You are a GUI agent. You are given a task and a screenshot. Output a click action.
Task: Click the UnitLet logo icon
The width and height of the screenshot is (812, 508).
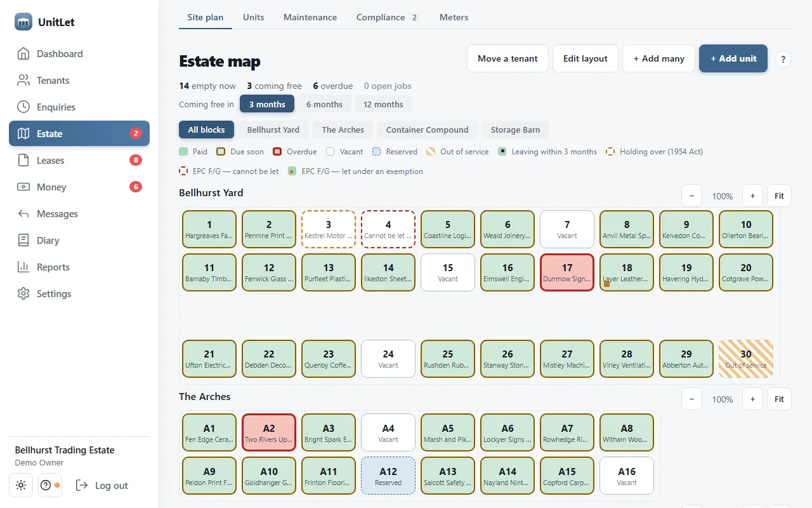(23, 22)
